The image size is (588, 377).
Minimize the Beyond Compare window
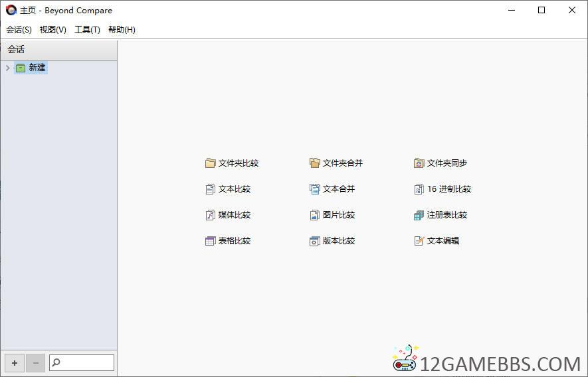[512, 10]
